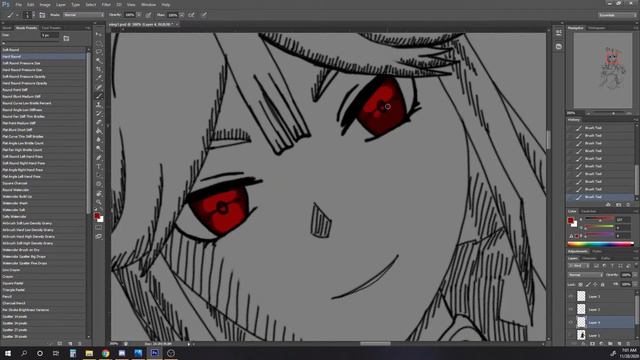Open the File menu
The image size is (640, 360).
point(18,4)
